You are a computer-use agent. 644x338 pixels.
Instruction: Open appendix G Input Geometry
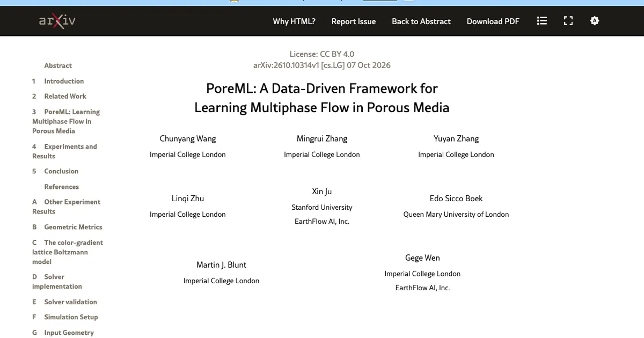[x=63, y=333]
